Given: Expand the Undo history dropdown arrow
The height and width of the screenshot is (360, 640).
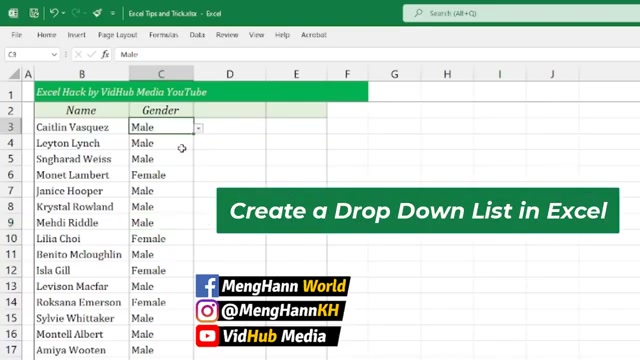Looking at the screenshot, I should [x=64, y=13].
